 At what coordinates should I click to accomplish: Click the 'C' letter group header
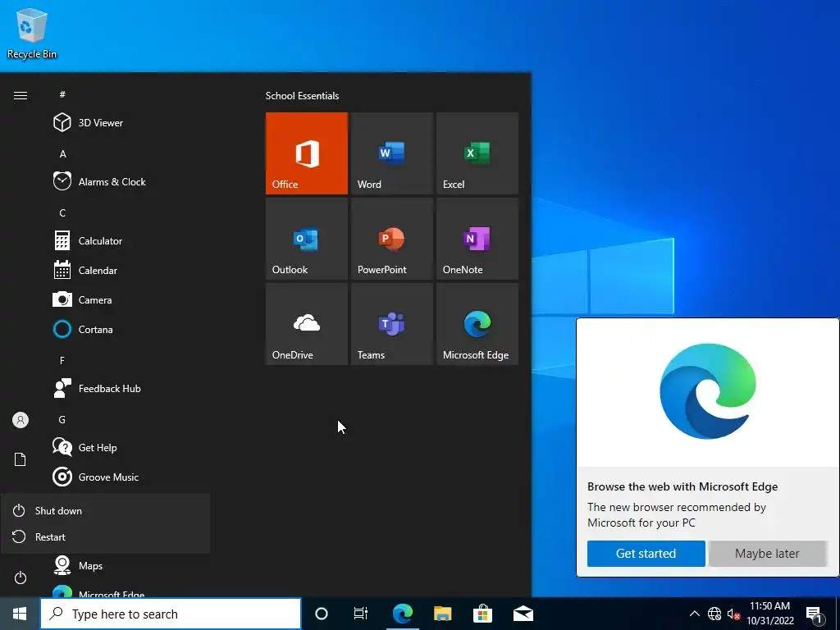62,212
